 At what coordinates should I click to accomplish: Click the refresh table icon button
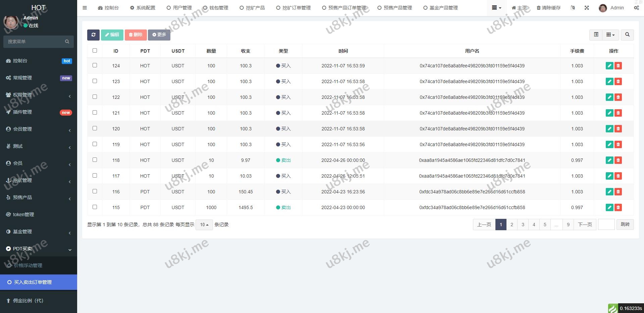[x=93, y=35]
